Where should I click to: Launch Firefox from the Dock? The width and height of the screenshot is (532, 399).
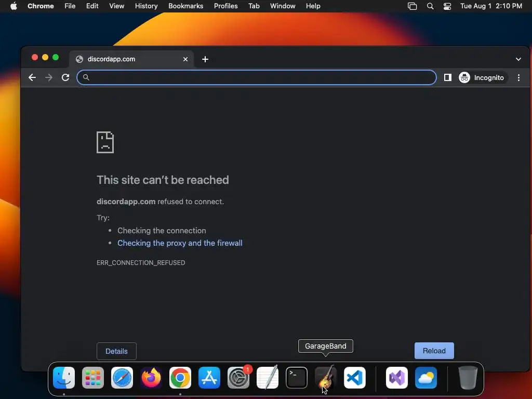pyautogui.click(x=151, y=378)
